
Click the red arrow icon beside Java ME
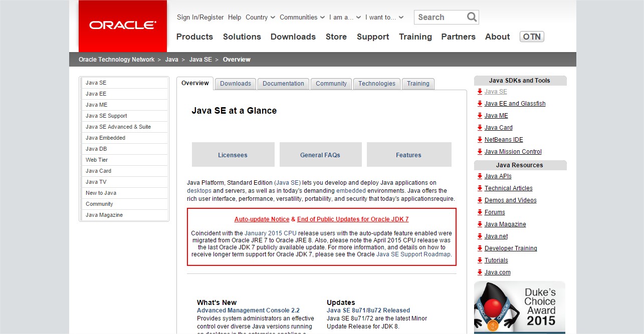[480, 116]
